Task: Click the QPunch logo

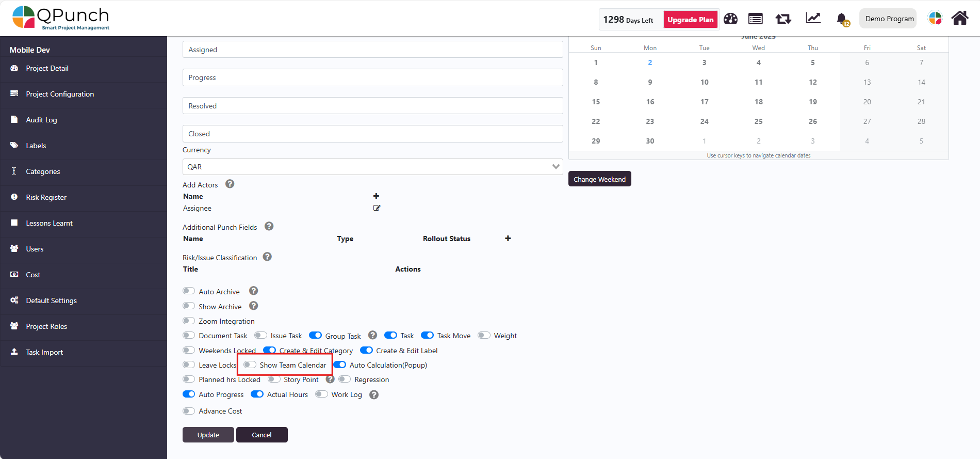Action: [x=61, y=18]
